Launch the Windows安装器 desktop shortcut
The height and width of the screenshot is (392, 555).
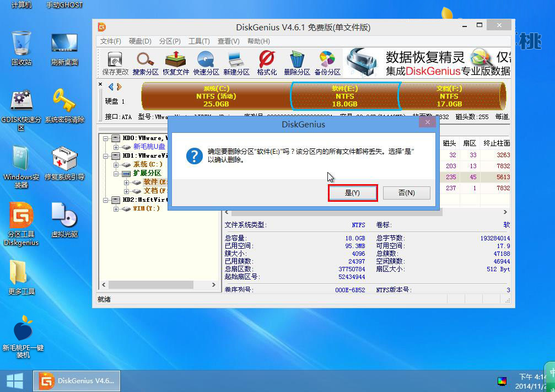(x=21, y=167)
